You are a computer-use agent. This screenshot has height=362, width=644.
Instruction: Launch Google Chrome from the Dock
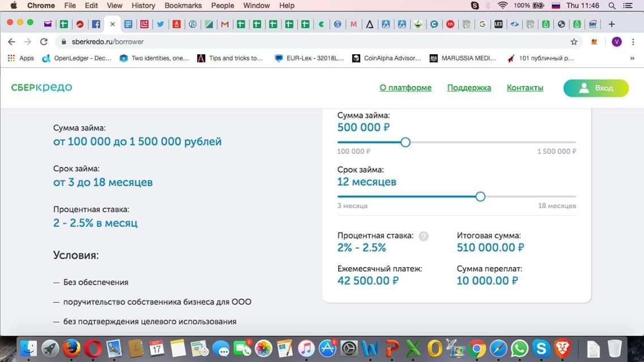click(477, 349)
